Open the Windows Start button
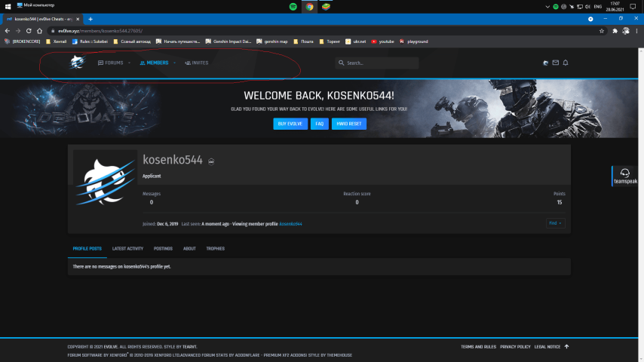The height and width of the screenshot is (362, 644). 8,6
